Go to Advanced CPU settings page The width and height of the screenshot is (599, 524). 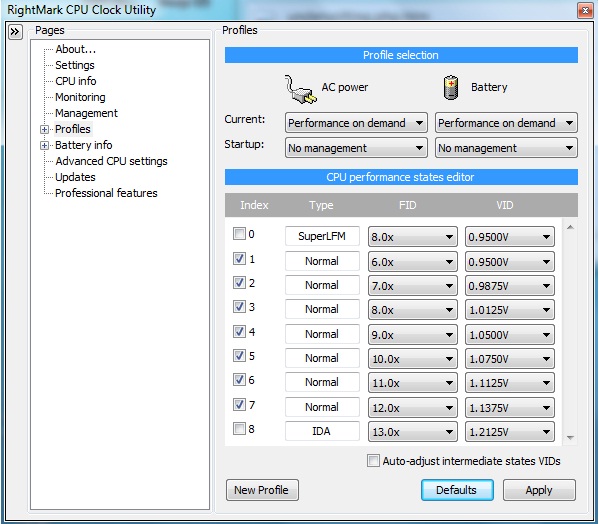[x=111, y=161]
